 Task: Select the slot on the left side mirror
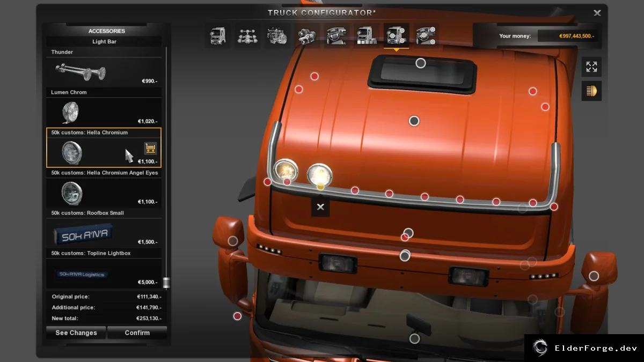pyautogui.click(x=233, y=241)
